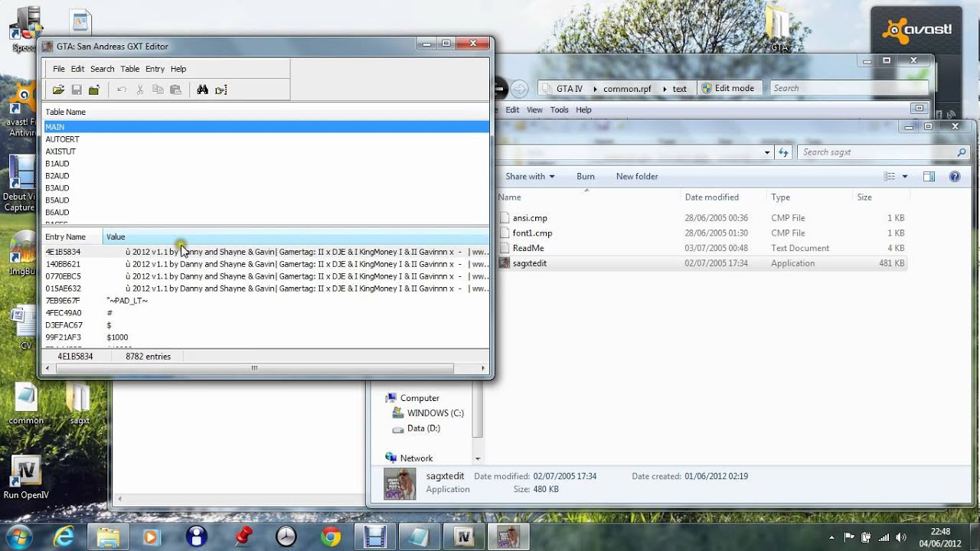This screenshot has width=980, height=551.
Task: Click the GXT Editor scroll right arrow
Action: (x=482, y=368)
